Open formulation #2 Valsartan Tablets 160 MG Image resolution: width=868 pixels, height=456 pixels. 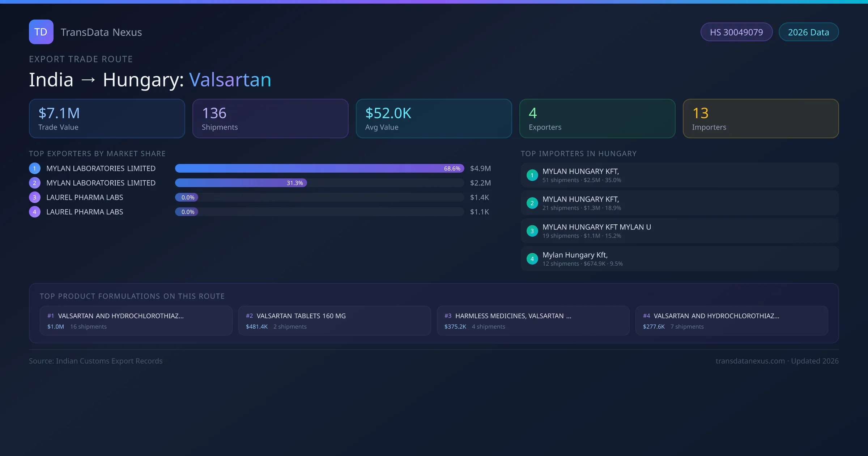point(334,321)
